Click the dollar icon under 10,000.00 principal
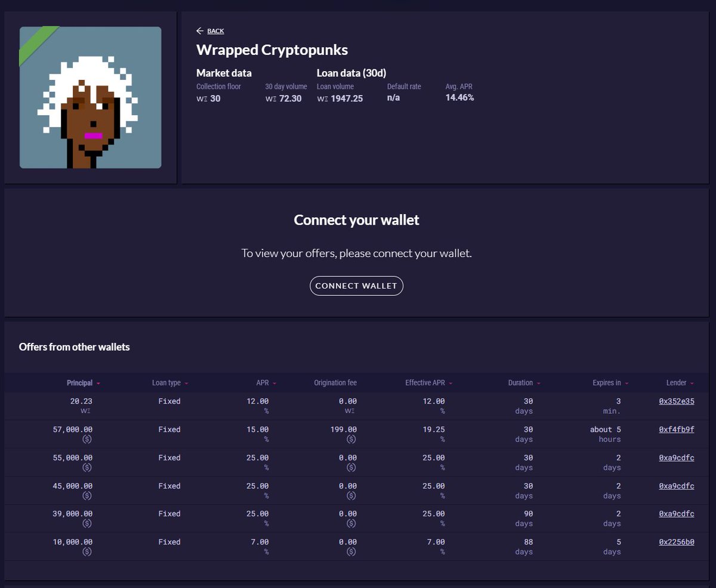Viewport: 716px width, 588px height. pyautogui.click(x=87, y=552)
